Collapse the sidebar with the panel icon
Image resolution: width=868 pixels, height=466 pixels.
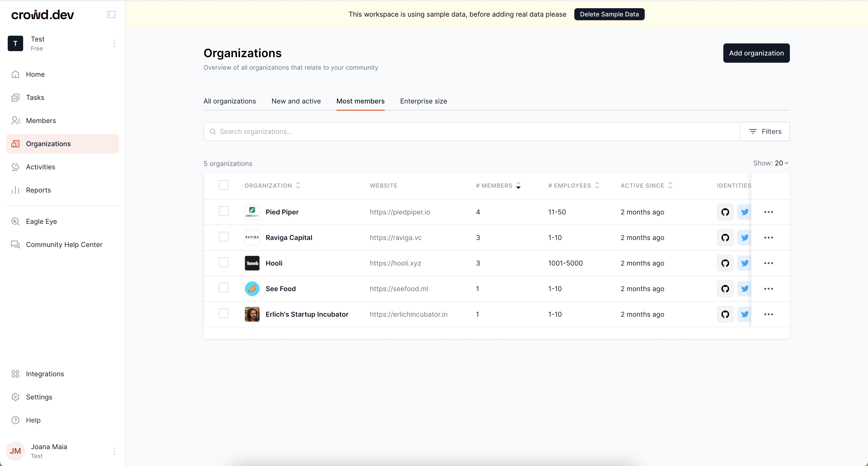point(111,14)
